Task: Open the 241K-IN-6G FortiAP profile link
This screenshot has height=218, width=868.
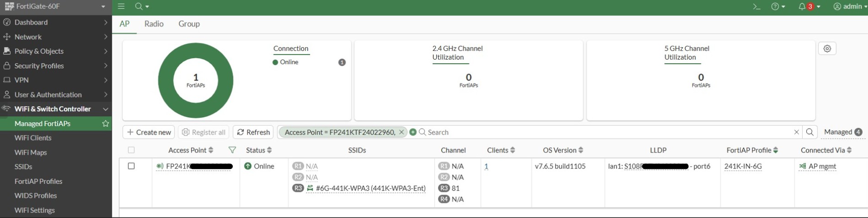Action: [x=743, y=166]
